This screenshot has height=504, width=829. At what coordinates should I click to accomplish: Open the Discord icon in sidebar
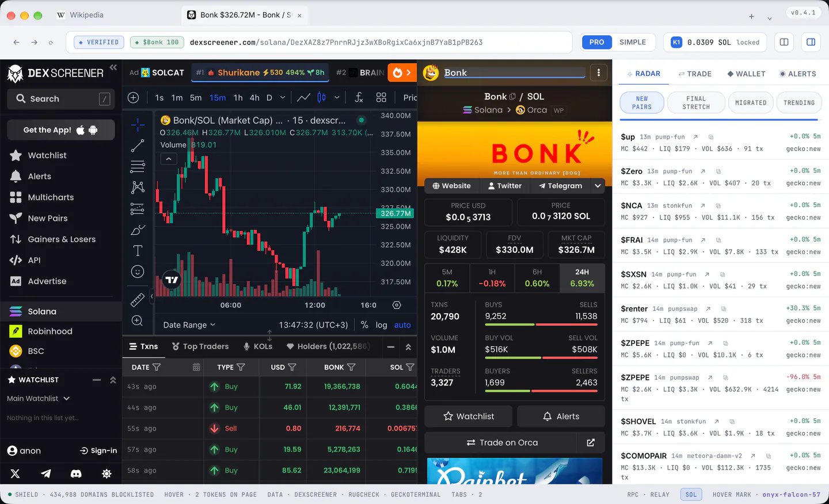[76, 474]
